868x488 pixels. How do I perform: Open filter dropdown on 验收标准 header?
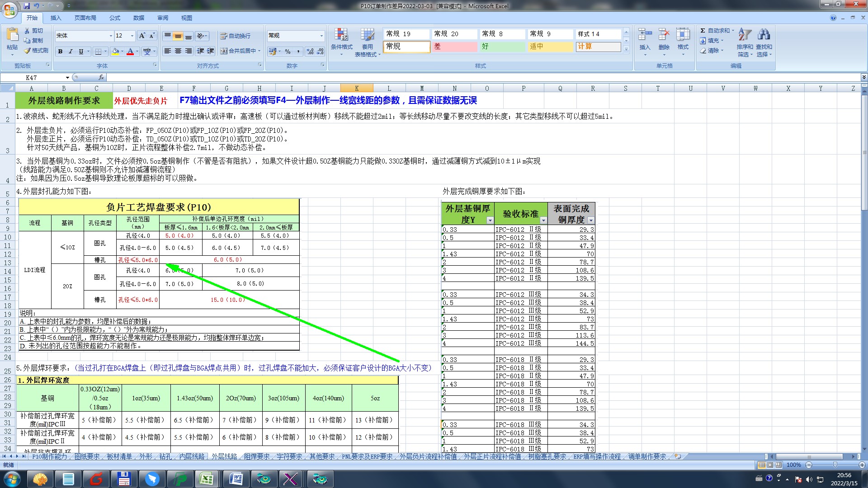543,221
